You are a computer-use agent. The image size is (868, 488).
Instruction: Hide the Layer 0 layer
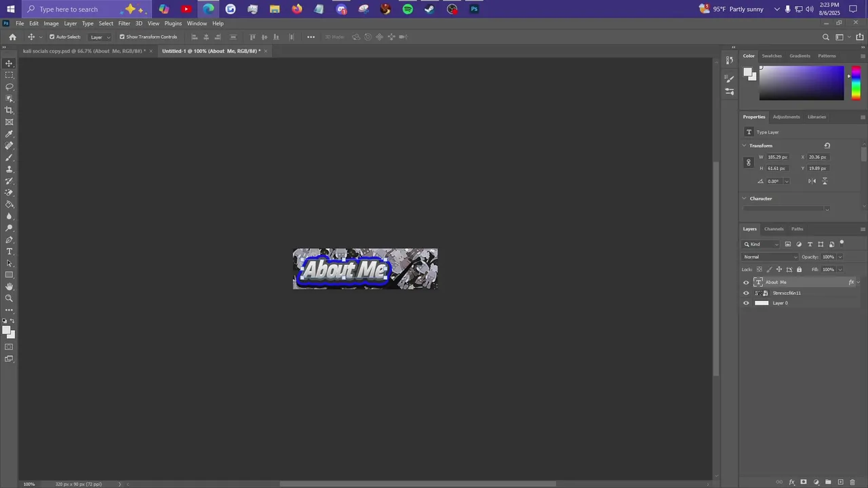(746, 303)
